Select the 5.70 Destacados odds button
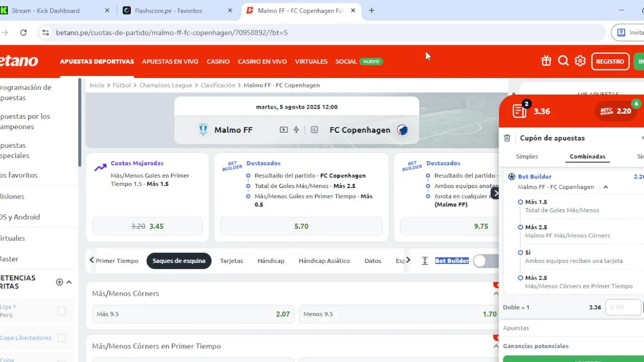The image size is (644, 362). (x=301, y=226)
